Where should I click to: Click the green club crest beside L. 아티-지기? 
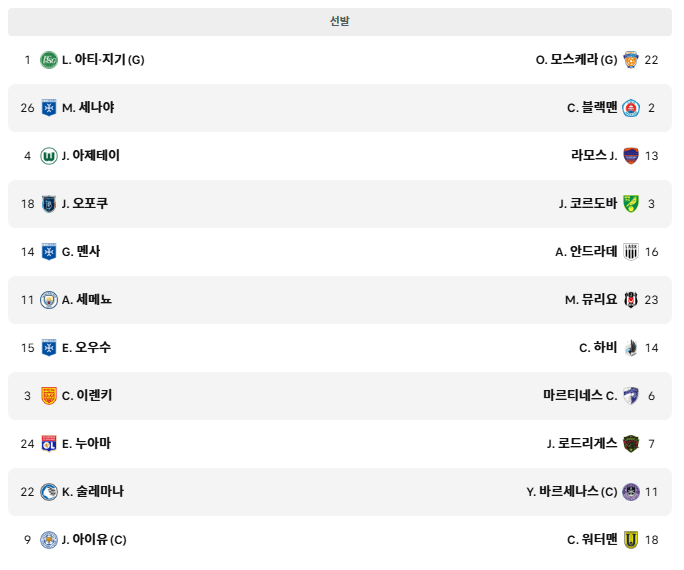point(49,60)
